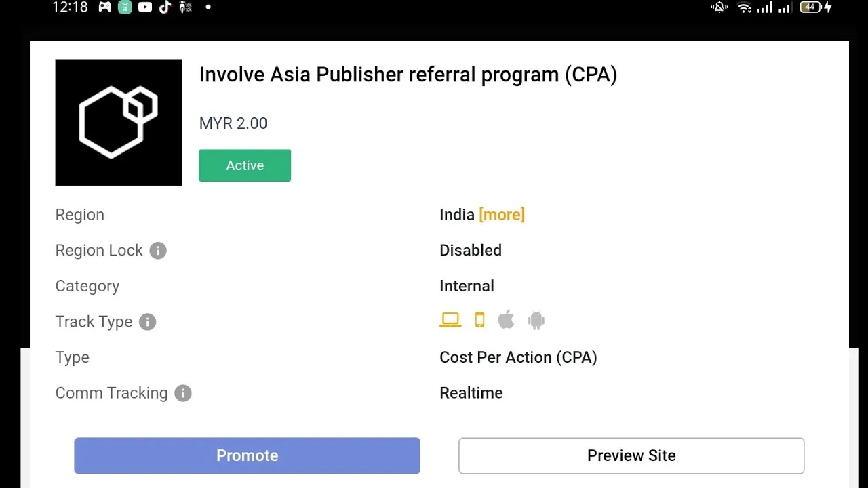This screenshot has height=488, width=868.
Task: Select the Android track type icon
Action: [x=536, y=320]
